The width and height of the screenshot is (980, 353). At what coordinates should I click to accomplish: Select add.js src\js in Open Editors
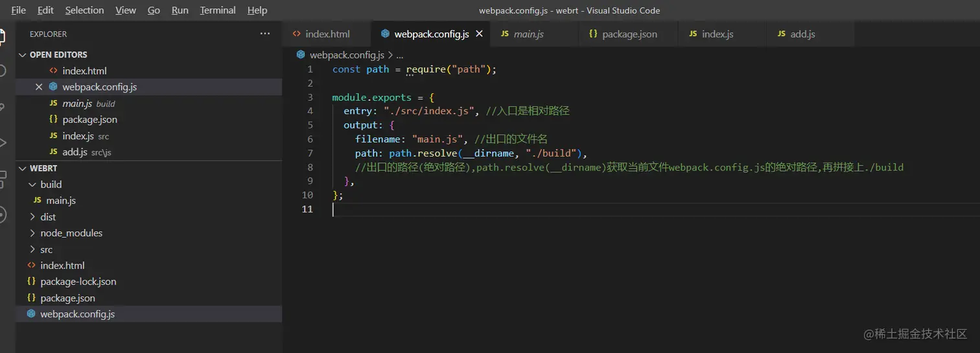[x=149, y=152]
